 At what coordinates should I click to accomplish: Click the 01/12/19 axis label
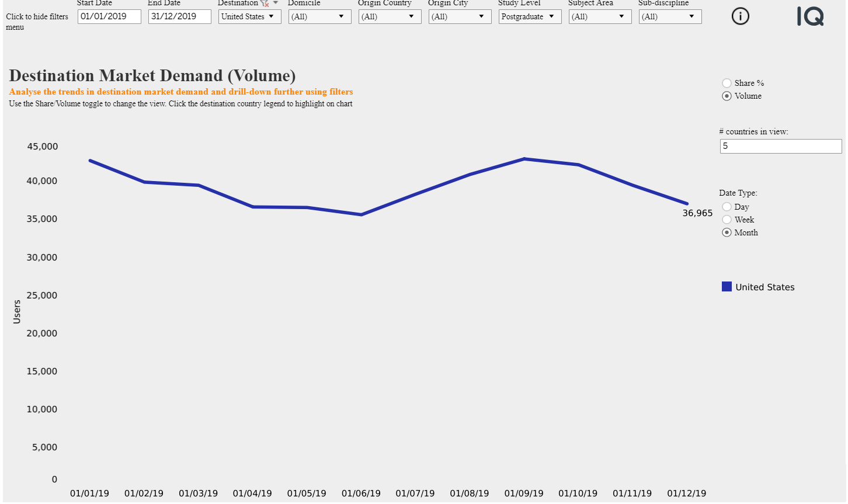[687, 493]
